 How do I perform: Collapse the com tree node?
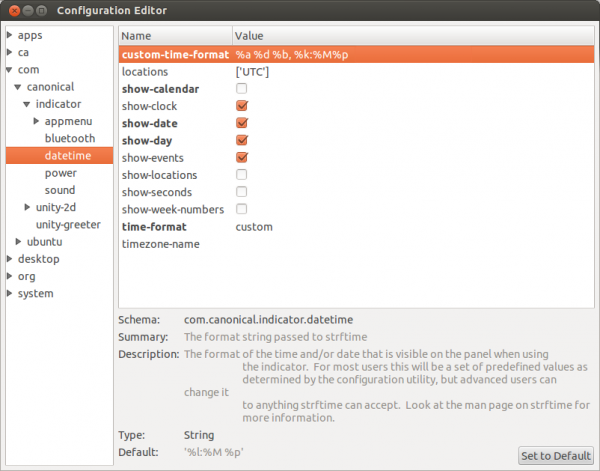coord(10,70)
